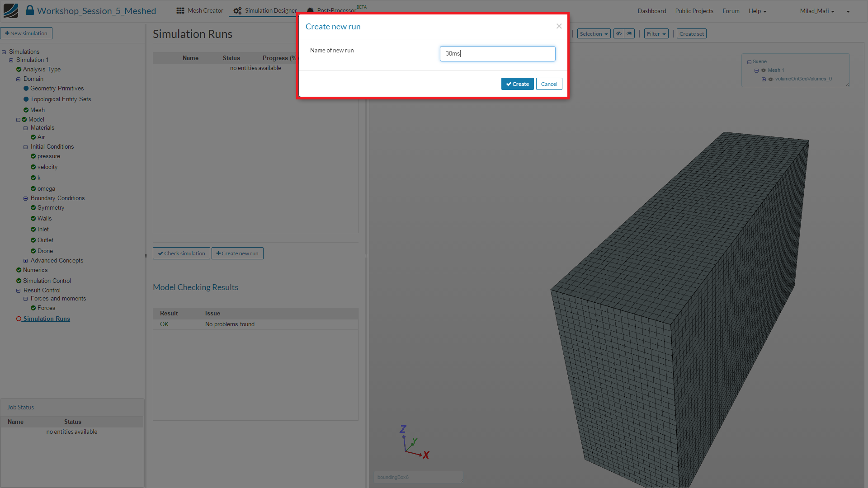868x488 pixels.
Task: Open the Filter dropdown
Action: [x=656, y=34]
